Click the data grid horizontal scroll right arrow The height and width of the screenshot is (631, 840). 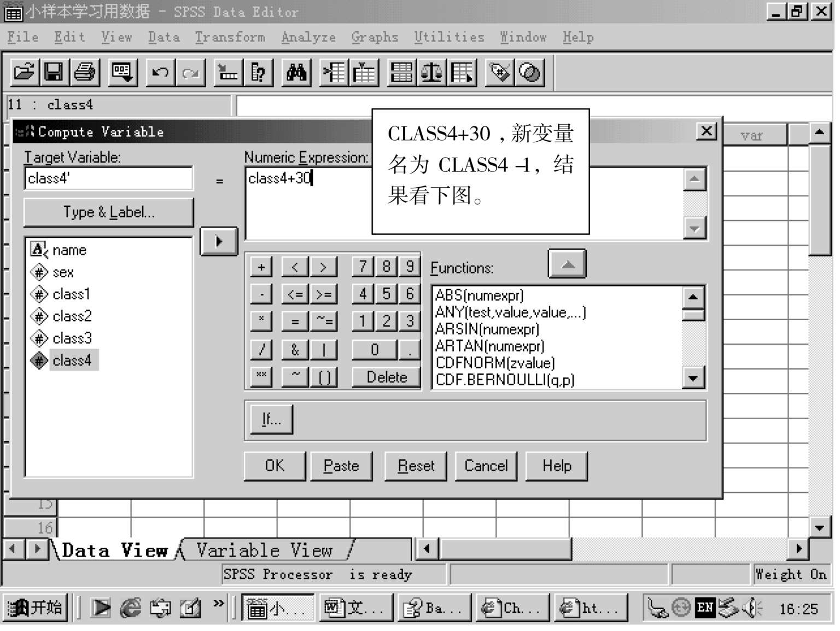[798, 548]
